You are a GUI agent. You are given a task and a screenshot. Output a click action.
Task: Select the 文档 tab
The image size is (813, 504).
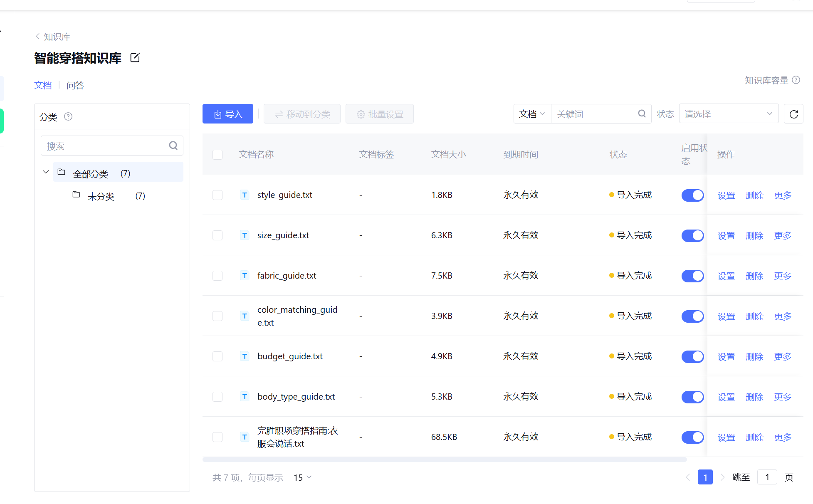click(43, 85)
